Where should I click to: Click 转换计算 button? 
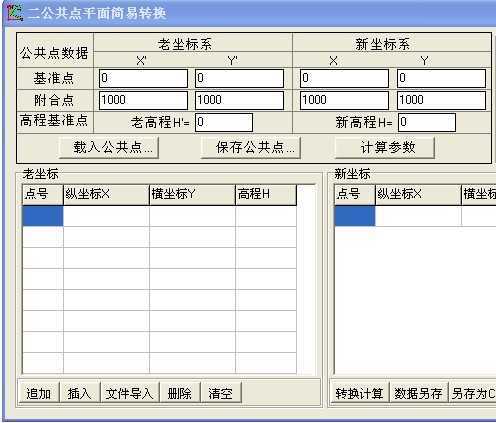pyautogui.click(x=359, y=393)
